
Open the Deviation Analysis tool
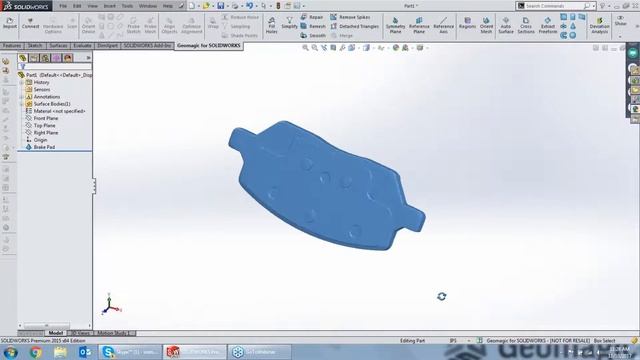599,25
